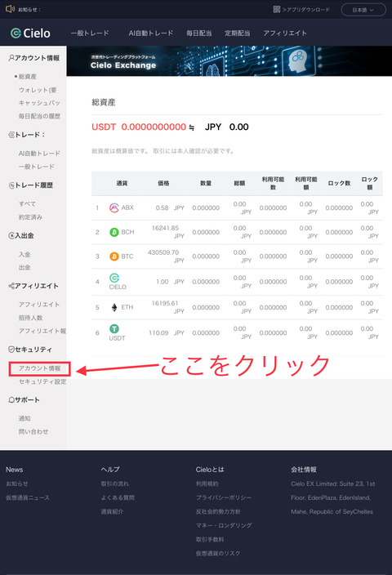Click the shield icon beside セキュリティ

(x=11, y=350)
